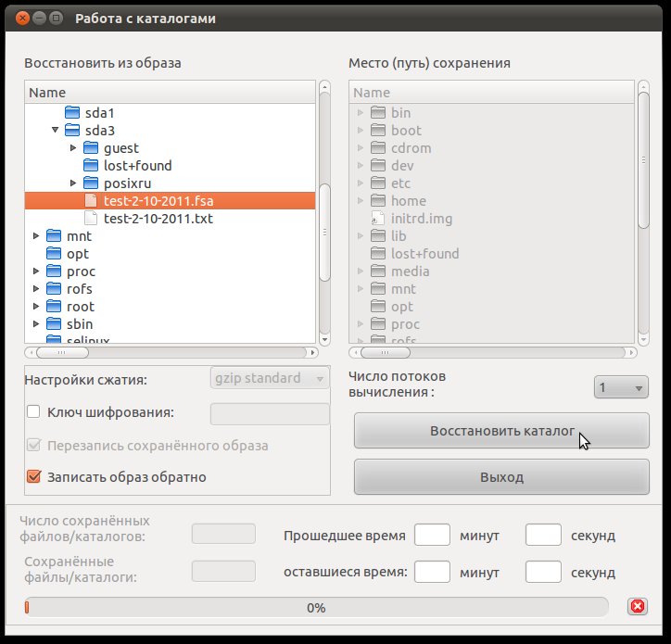This screenshot has width=671, height=644.
Task: Click the home folder icon in save path
Action: coord(378,201)
